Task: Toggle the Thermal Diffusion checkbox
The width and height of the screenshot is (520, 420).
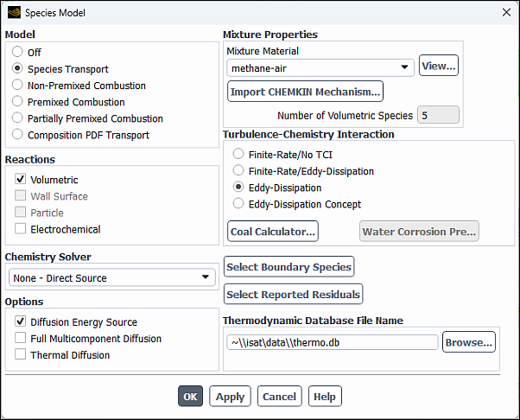Action: point(21,355)
